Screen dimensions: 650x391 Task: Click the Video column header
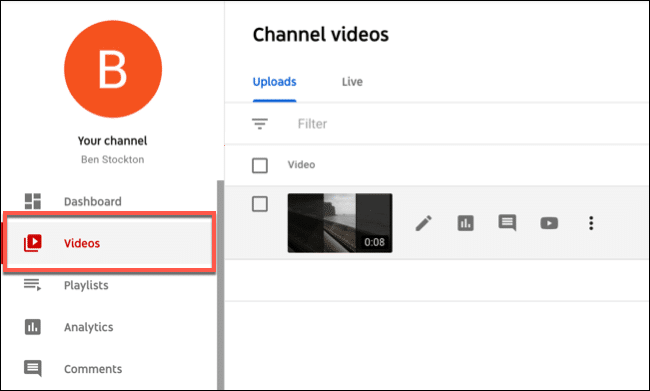coord(301,165)
